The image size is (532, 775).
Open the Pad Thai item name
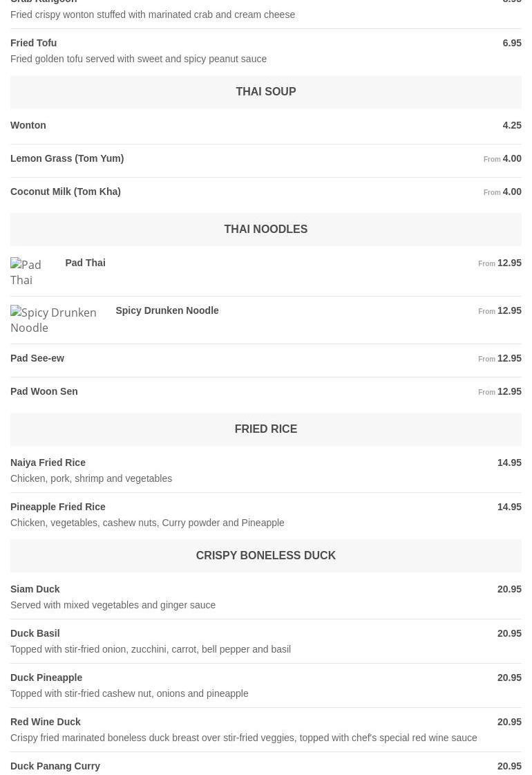pos(85,263)
